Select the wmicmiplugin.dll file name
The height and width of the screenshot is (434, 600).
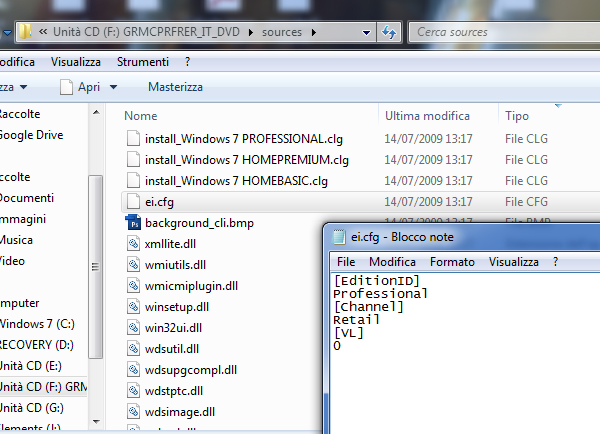point(191,286)
